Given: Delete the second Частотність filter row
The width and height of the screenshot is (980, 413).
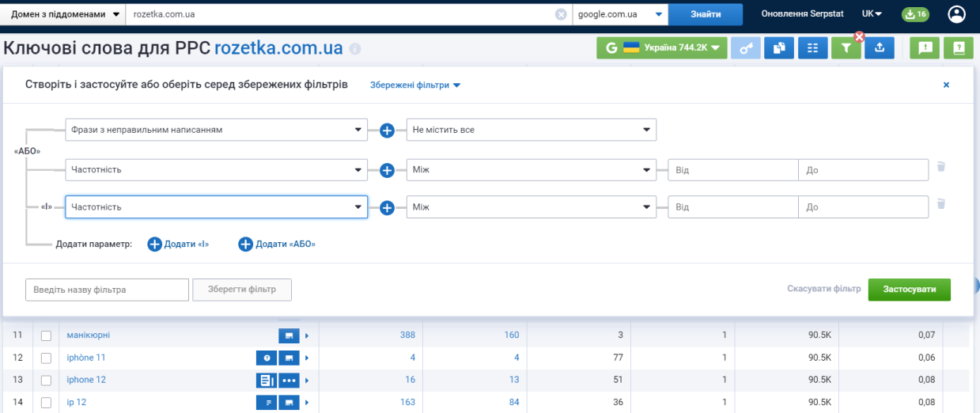Looking at the screenshot, I should [x=940, y=203].
